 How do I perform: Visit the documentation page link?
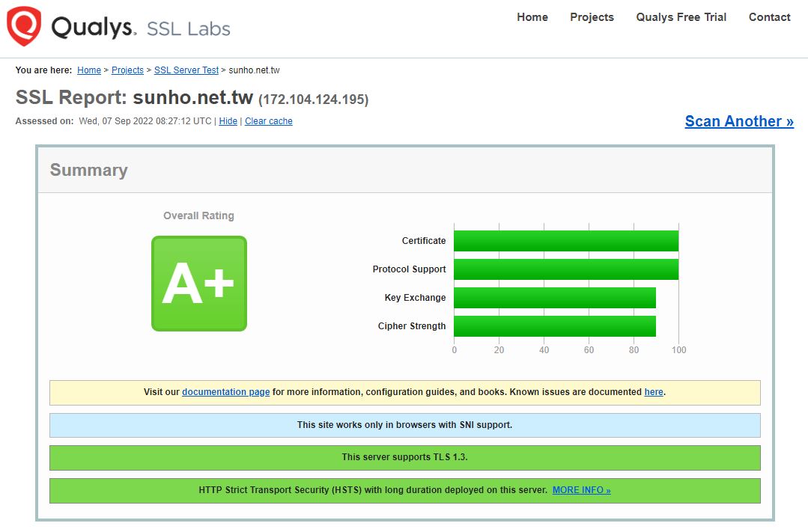[x=226, y=391]
